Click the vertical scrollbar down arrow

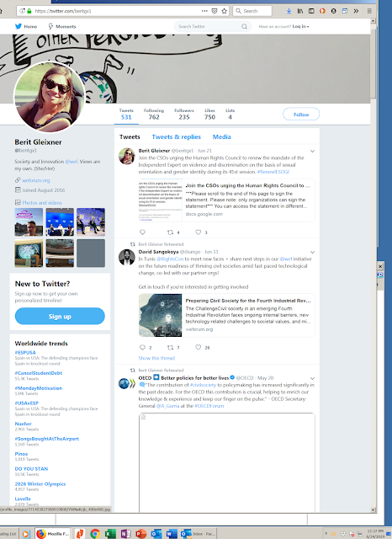tap(373, 510)
